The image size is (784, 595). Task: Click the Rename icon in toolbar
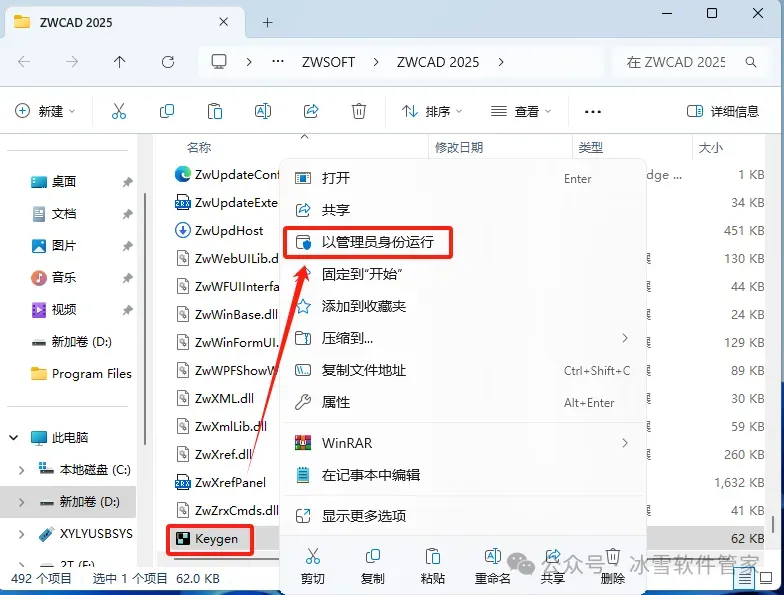click(x=262, y=111)
